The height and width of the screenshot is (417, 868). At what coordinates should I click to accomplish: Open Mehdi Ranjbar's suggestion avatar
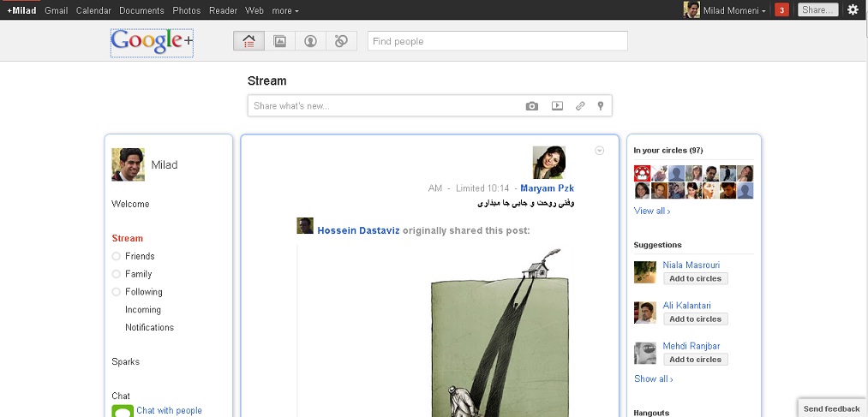[x=645, y=353]
